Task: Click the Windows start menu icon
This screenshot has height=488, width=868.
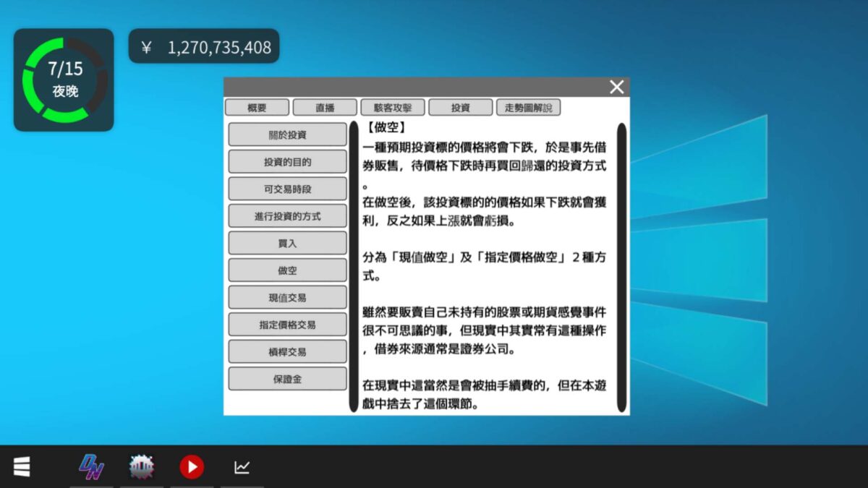Action: pyautogui.click(x=22, y=467)
